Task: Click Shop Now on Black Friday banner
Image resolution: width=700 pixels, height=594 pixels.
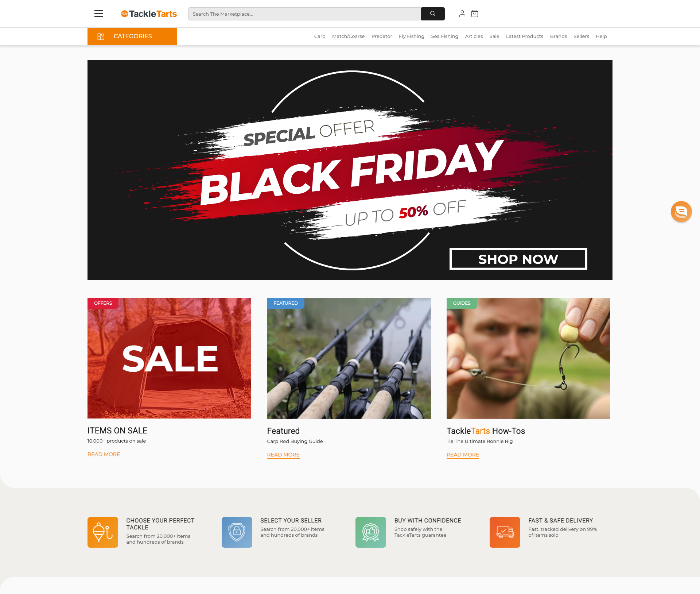Action: tap(518, 259)
